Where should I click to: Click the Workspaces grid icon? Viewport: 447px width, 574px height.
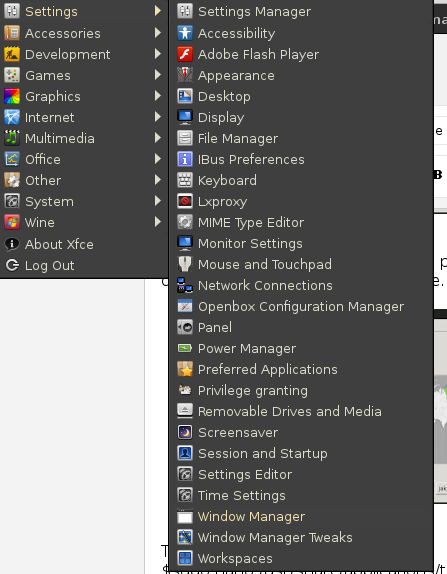(185, 558)
